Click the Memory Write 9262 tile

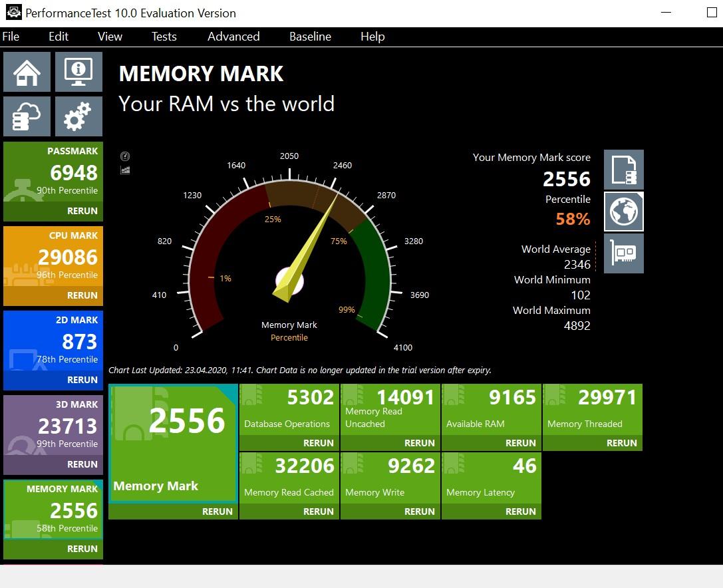(x=390, y=478)
